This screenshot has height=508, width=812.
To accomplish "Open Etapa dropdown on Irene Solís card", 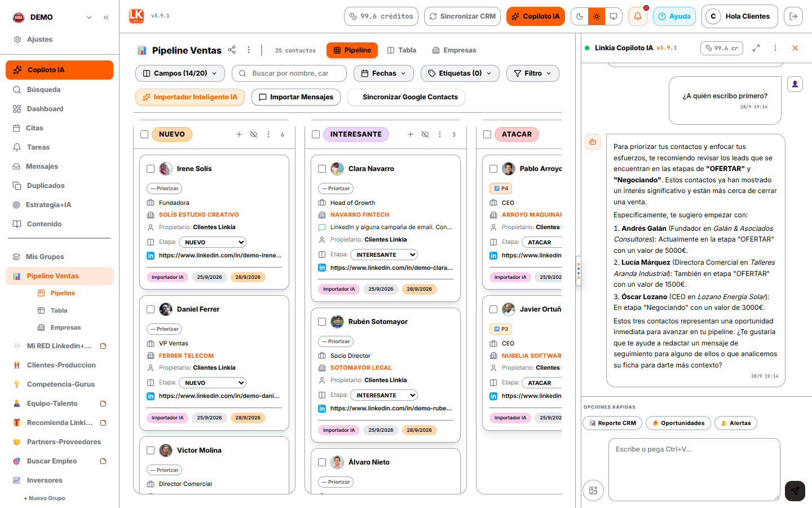I will (213, 242).
